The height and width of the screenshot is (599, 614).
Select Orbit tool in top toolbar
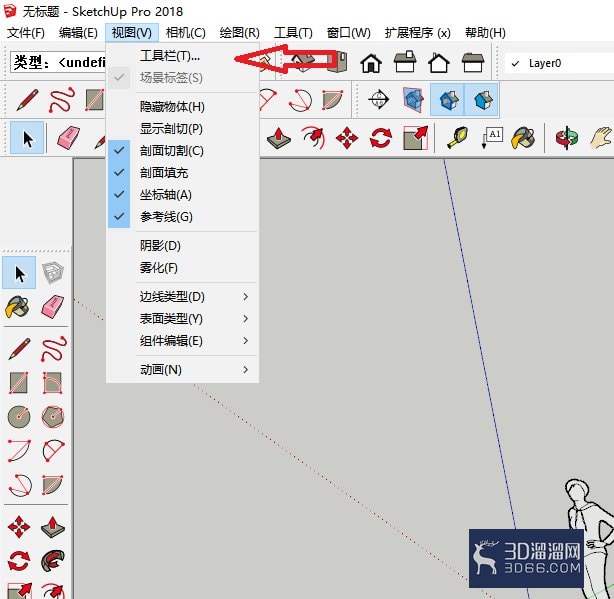coord(567,138)
